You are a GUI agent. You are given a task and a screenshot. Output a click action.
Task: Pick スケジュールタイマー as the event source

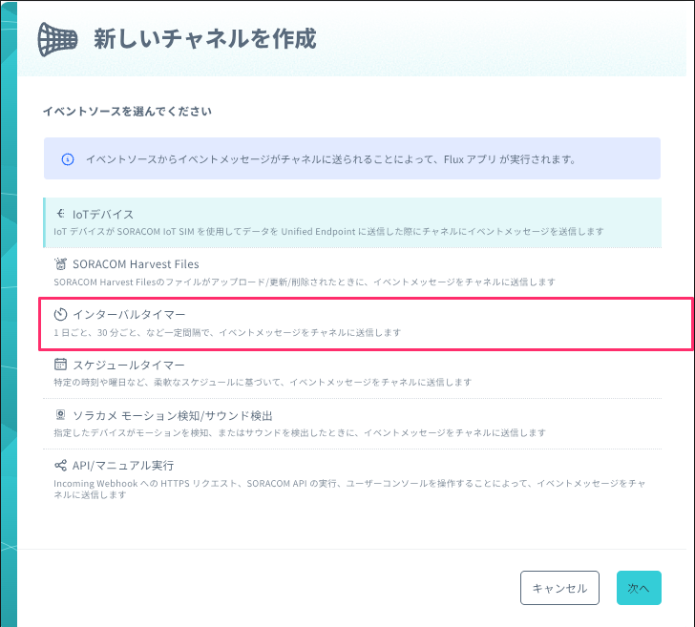(352, 373)
